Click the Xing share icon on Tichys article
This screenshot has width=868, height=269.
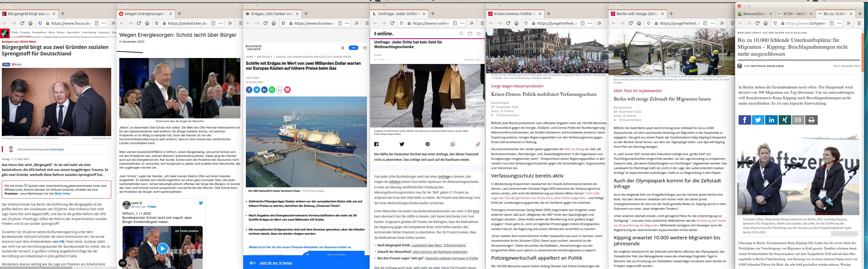(x=784, y=120)
